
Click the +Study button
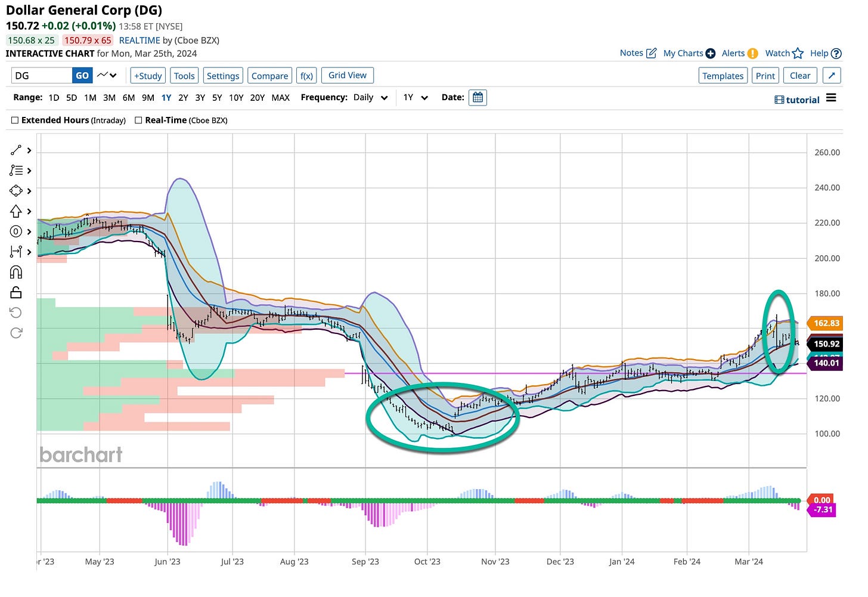tap(148, 76)
